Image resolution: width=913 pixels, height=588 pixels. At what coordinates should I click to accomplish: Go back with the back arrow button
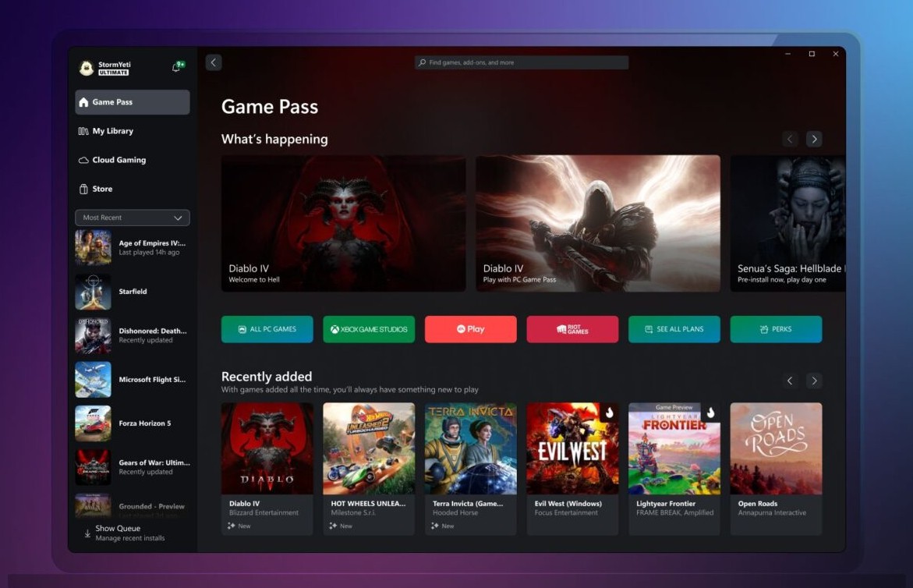tap(214, 62)
